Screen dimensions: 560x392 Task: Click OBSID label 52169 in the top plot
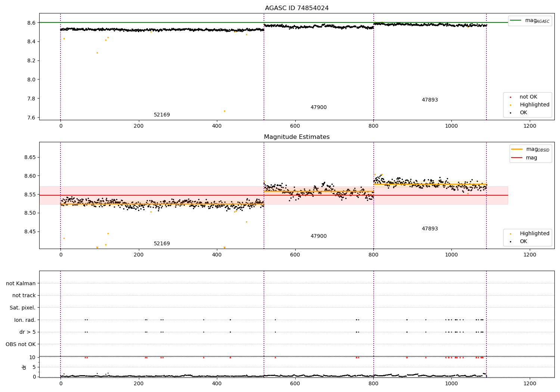click(x=162, y=115)
